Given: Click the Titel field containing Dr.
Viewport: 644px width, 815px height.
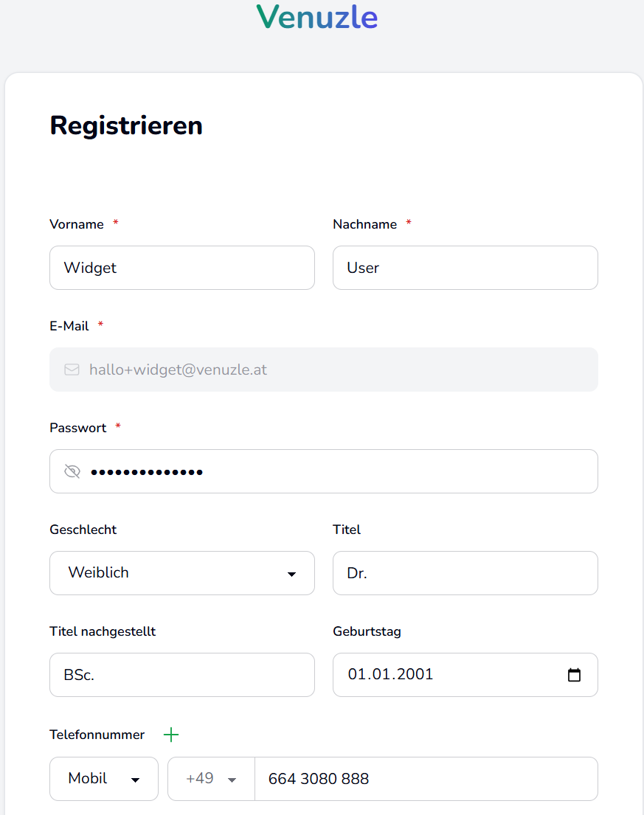Looking at the screenshot, I should pos(465,573).
